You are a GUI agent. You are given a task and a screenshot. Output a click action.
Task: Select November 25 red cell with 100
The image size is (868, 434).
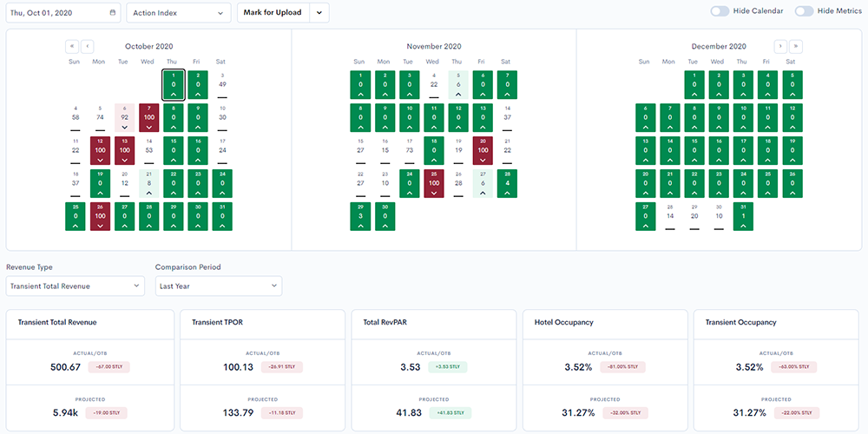[433, 184]
